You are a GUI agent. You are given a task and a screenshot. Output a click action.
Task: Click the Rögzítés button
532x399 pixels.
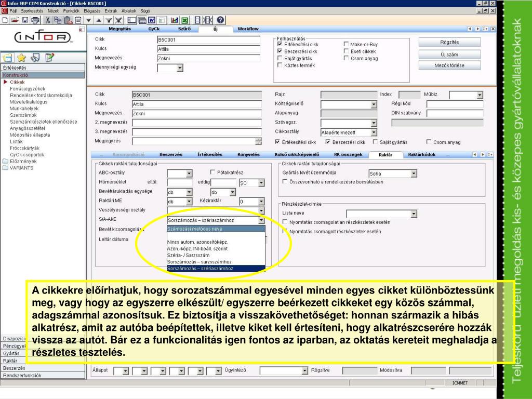[x=449, y=42]
